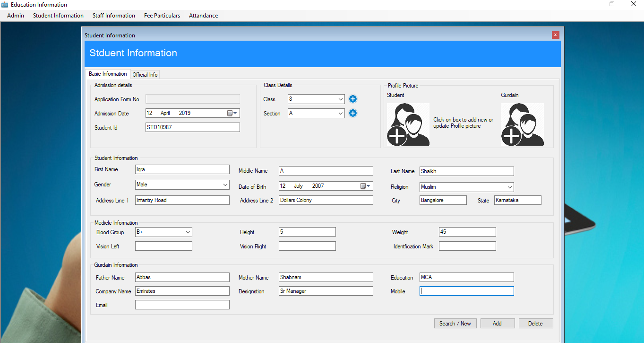This screenshot has width=644, height=343.
Task: Click the State field
Action: point(518,200)
